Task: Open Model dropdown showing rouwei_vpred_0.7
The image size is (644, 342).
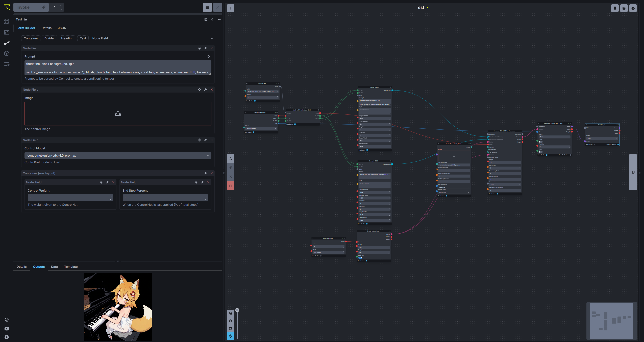Action: 261,129
